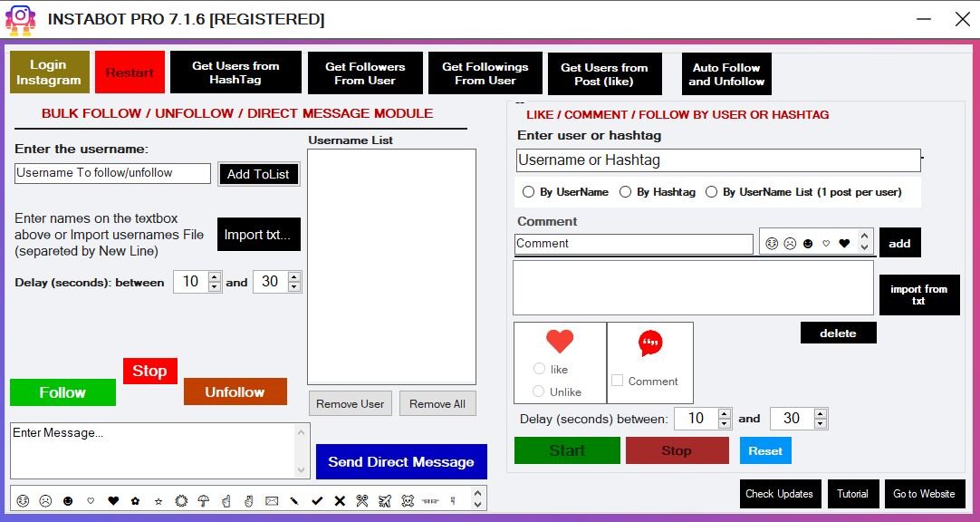
Task: Select the envelope emoji in bottom bar
Action: point(272,500)
